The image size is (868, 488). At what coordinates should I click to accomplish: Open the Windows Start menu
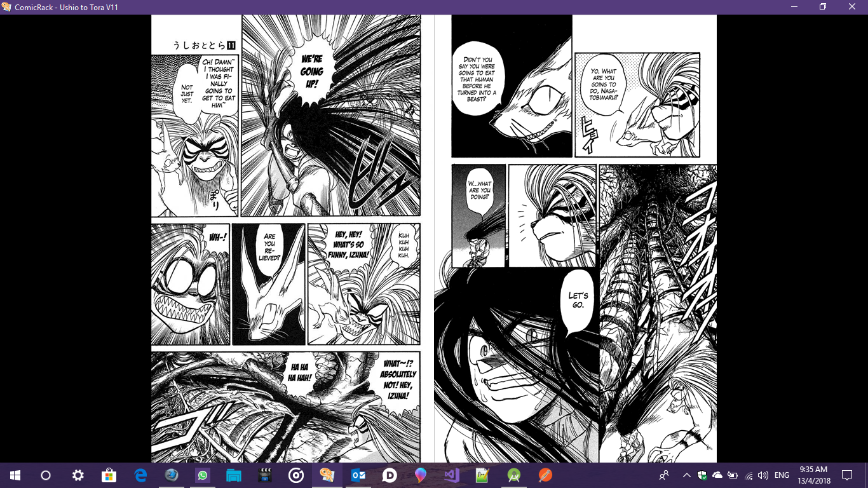15,475
